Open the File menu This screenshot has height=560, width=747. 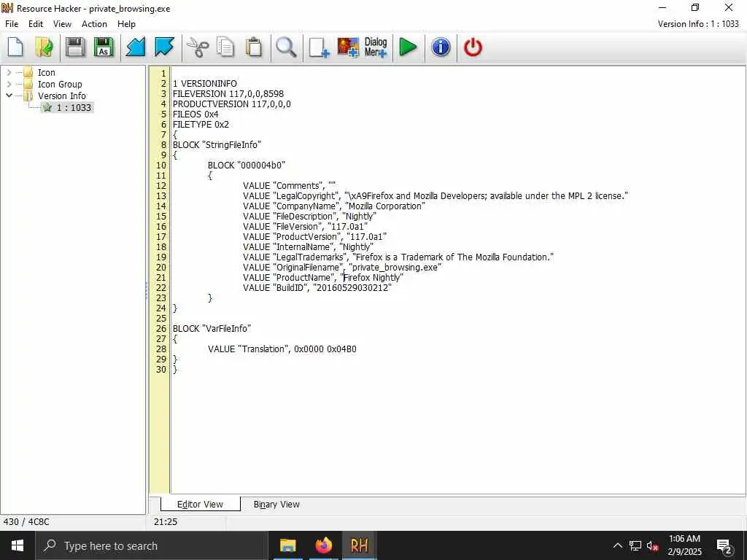click(12, 24)
